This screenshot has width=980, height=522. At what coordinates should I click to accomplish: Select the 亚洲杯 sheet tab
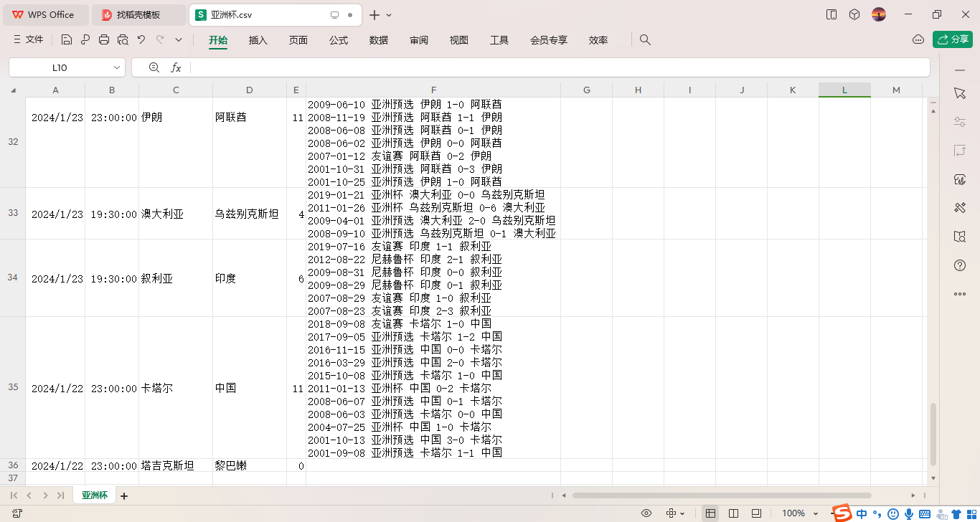point(94,495)
